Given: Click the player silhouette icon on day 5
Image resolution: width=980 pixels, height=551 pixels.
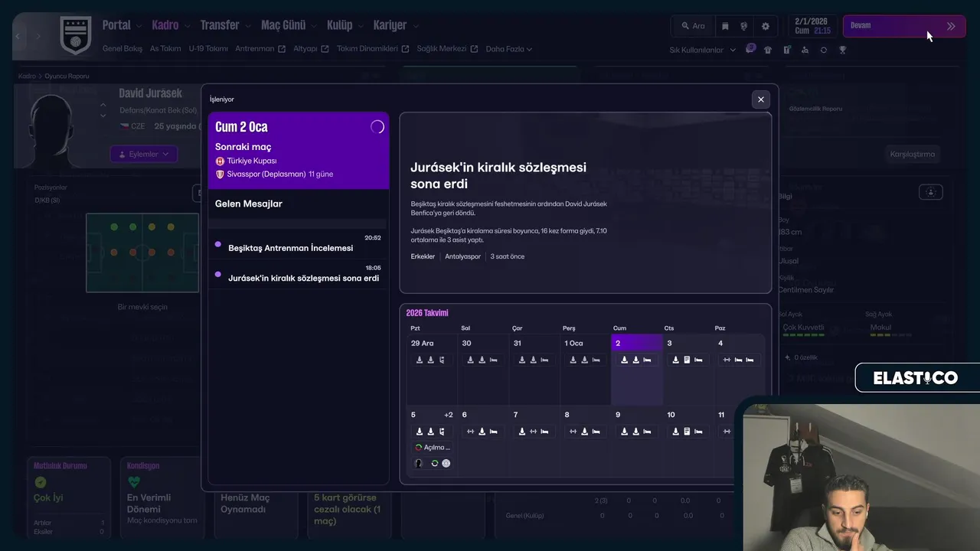Looking at the screenshot, I should [419, 463].
